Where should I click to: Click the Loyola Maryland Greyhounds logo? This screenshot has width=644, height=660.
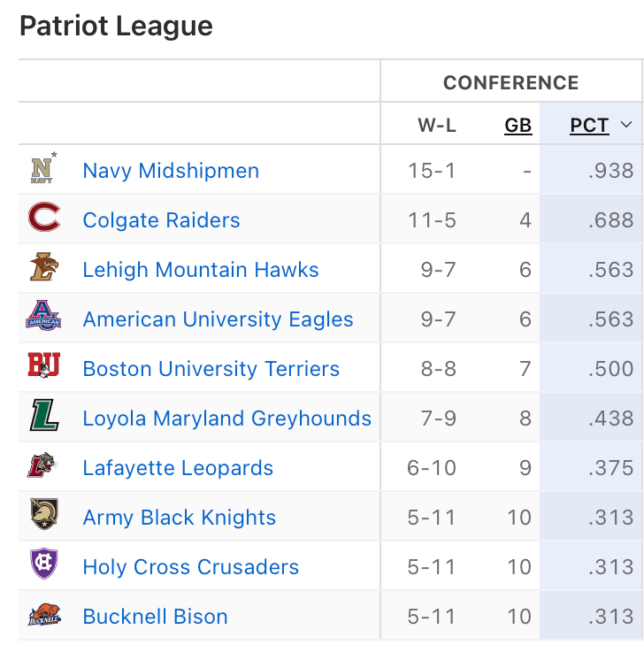(43, 417)
